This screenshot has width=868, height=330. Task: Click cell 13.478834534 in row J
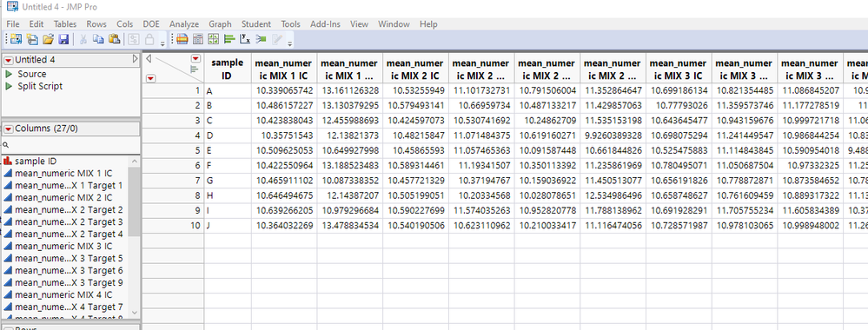350,225
